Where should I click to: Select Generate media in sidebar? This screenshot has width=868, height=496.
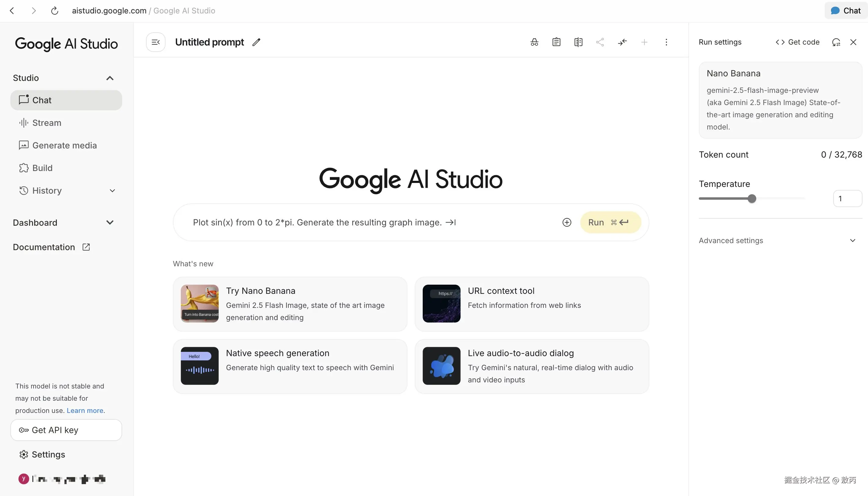tap(64, 145)
